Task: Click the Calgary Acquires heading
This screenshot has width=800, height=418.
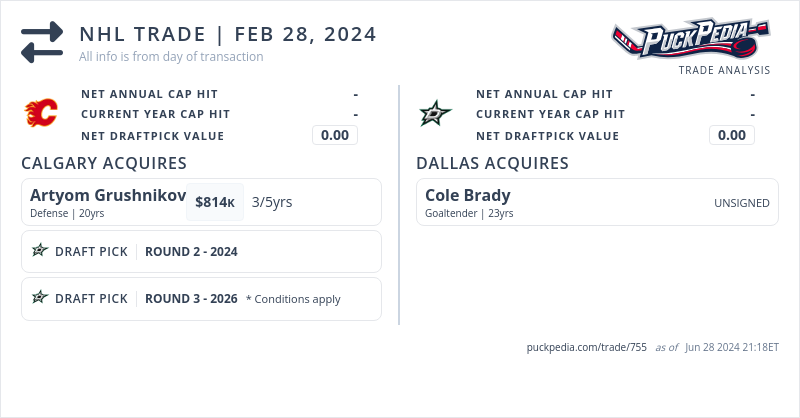Action: [104, 163]
